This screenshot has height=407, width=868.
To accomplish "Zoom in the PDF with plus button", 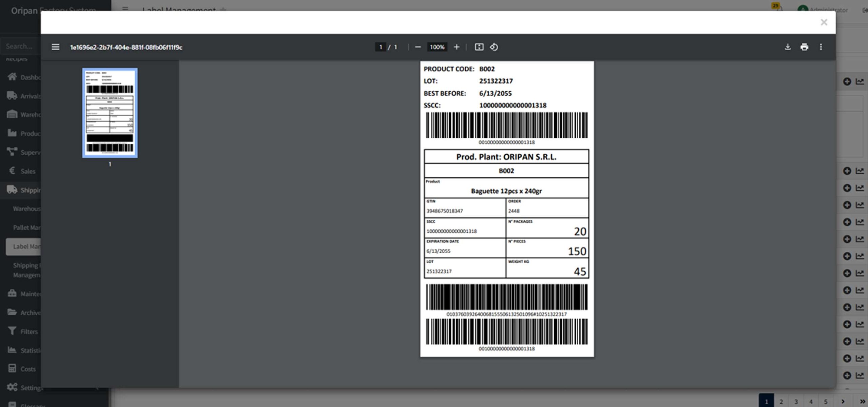I will [457, 47].
